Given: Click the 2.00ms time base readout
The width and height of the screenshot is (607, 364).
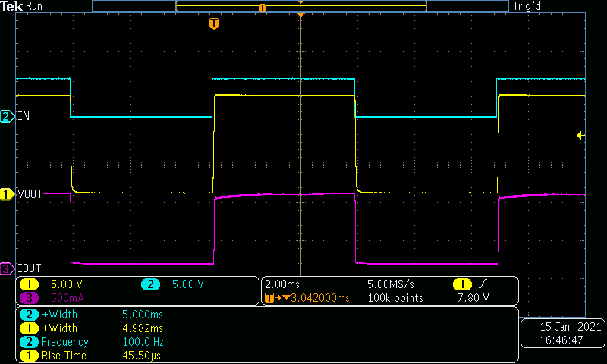Looking at the screenshot, I should (282, 284).
